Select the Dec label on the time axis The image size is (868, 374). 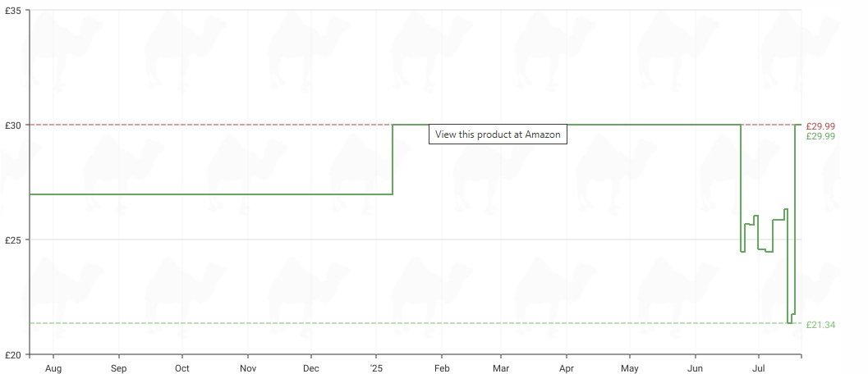311,368
